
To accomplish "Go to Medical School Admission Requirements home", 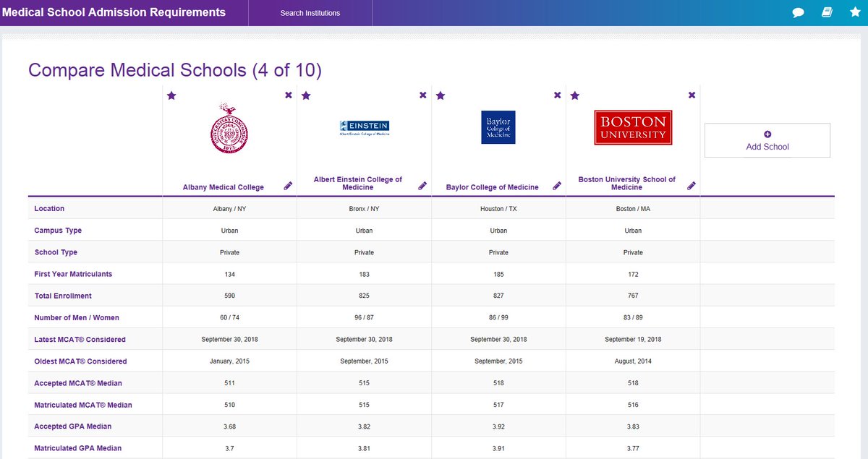I will [x=114, y=12].
